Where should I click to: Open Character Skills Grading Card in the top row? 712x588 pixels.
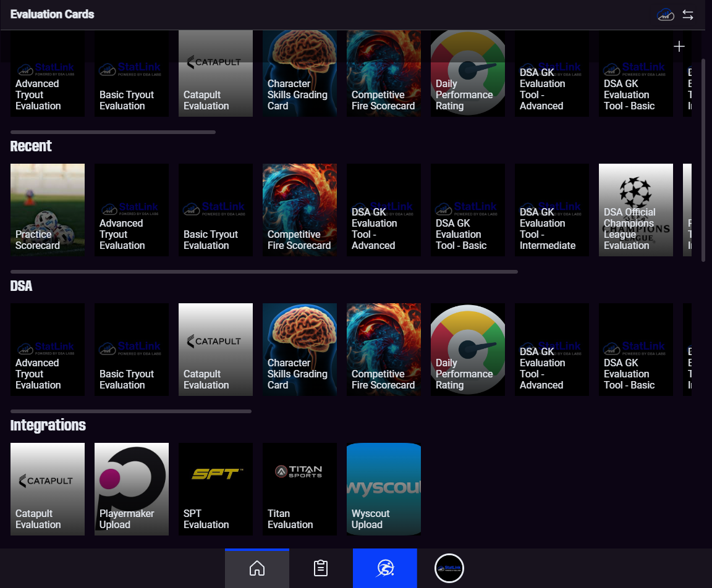click(300, 73)
